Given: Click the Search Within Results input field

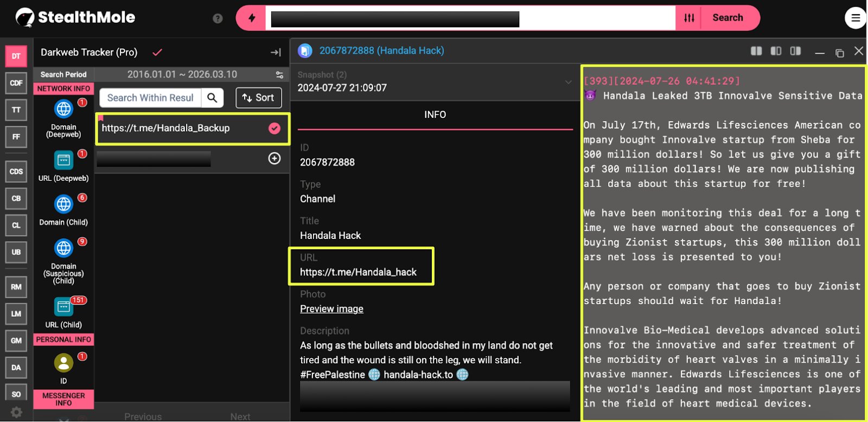Looking at the screenshot, I should 150,98.
